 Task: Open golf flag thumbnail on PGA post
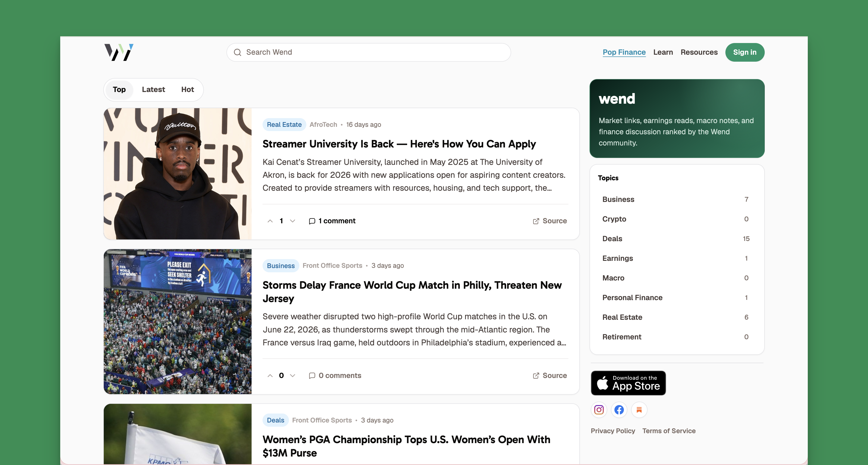(178, 434)
